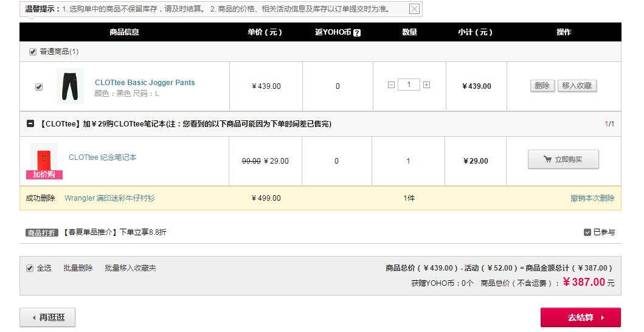The width and height of the screenshot is (644, 332).
Task: Click the ¥ 387.00 total price
Action: click(584, 282)
